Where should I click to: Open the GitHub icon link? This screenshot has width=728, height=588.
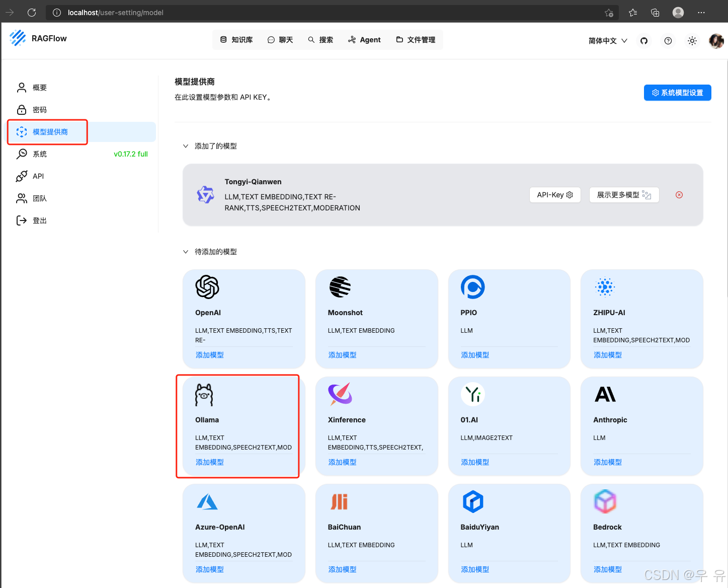click(644, 41)
